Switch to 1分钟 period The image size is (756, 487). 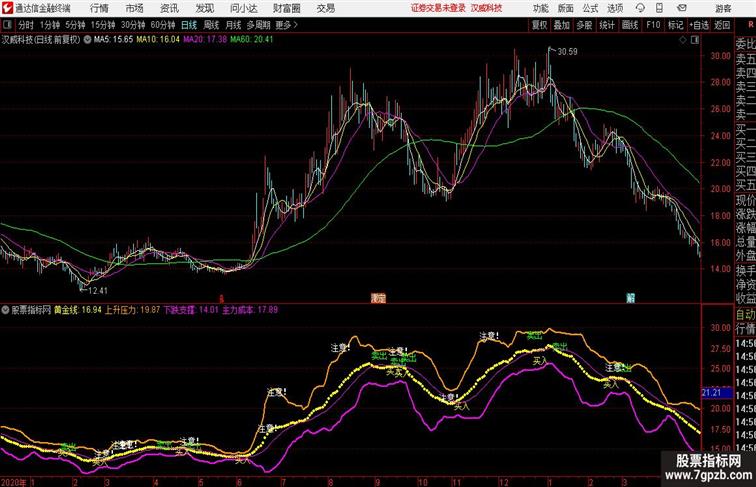50,25
